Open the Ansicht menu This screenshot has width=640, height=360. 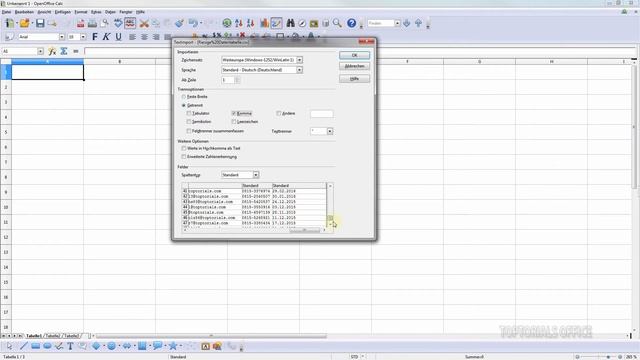tap(44, 12)
